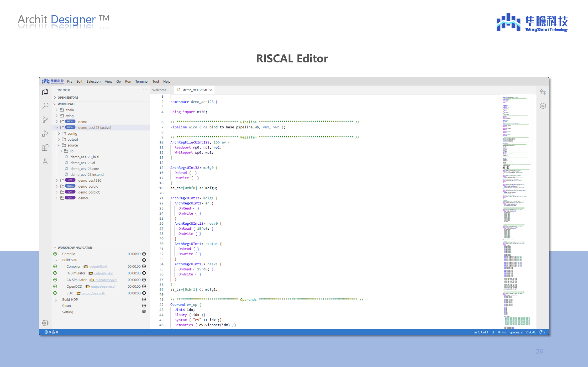
Task: Collapse the source folder
Action: [59, 145]
